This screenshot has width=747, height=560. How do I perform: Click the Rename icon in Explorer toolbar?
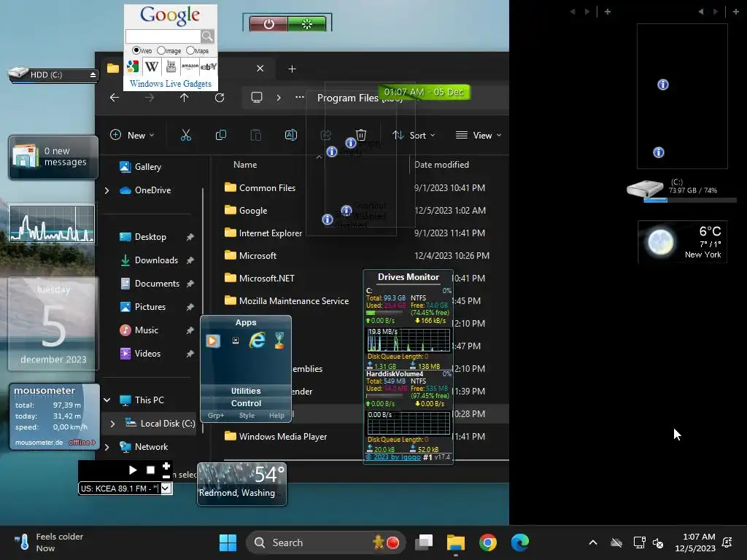(x=291, y=135)
